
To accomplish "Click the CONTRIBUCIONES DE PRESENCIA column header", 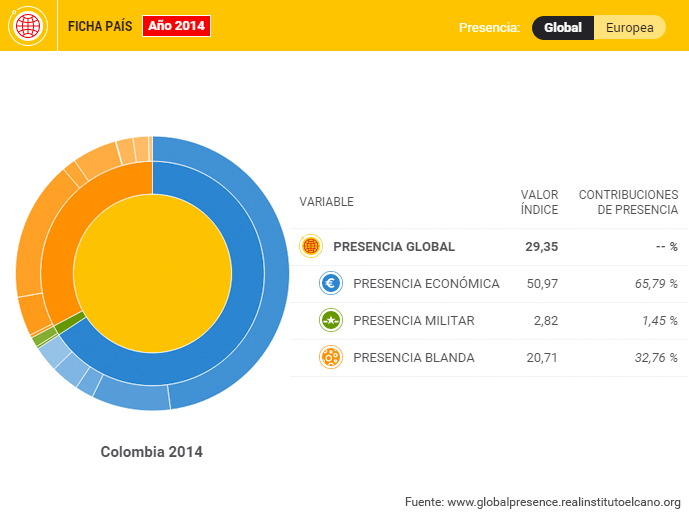I will point(628,202).
